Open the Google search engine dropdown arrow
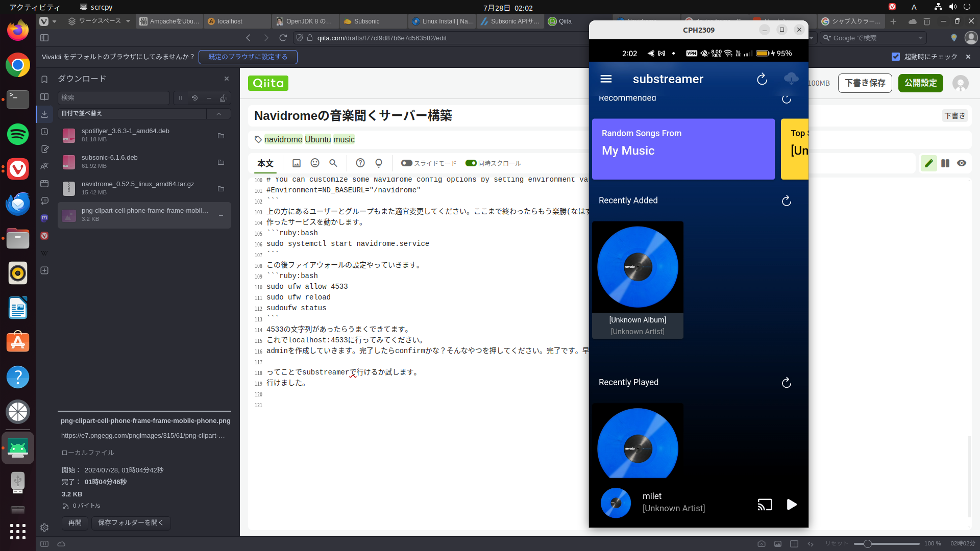 coord(920,38)
